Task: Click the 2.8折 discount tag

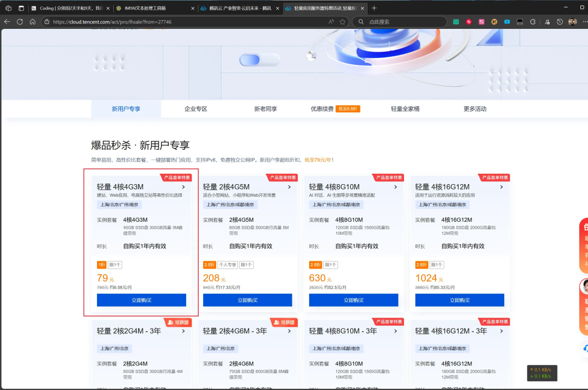Action: [x=421, y=265]
